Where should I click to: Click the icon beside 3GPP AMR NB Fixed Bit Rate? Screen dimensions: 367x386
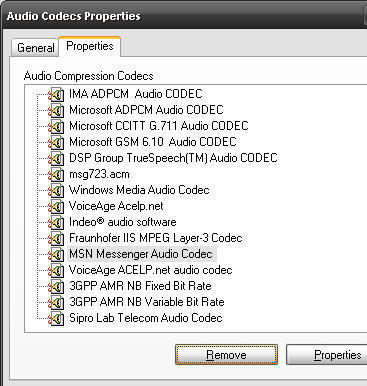[x=56, y=286]
